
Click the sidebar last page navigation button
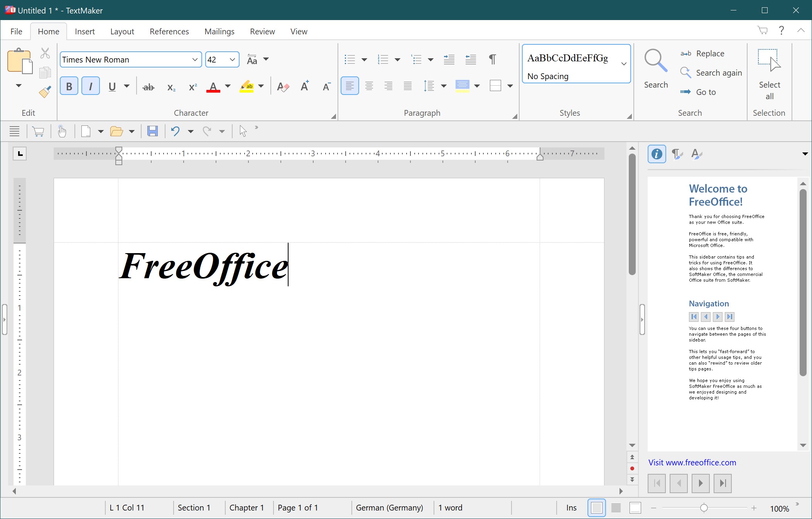pos(723,483)
